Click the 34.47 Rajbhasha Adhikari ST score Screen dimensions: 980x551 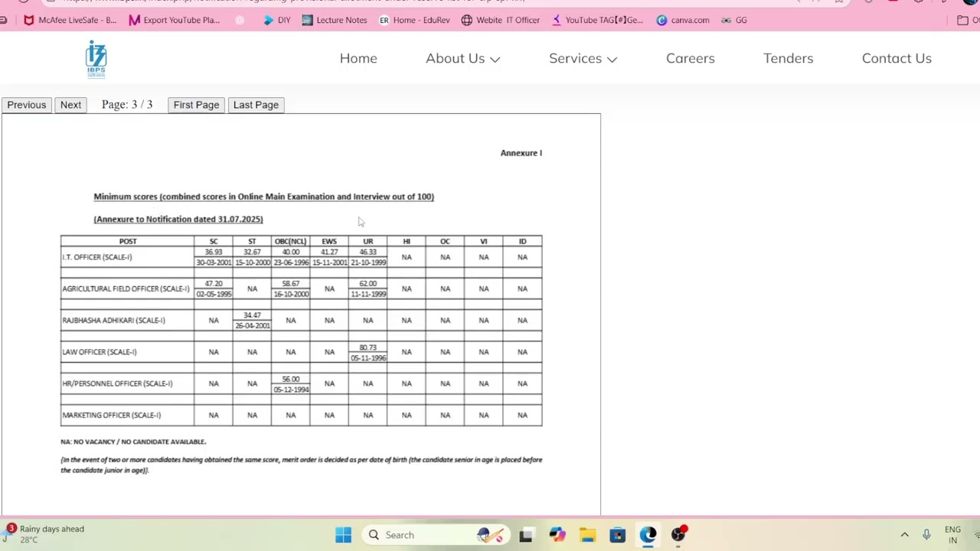point(252,315)
